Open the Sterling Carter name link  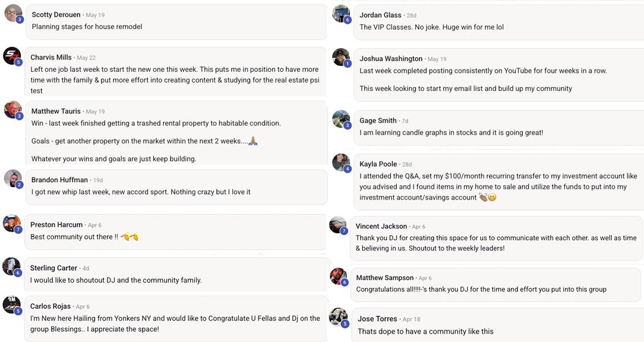[x=53, y=268]
